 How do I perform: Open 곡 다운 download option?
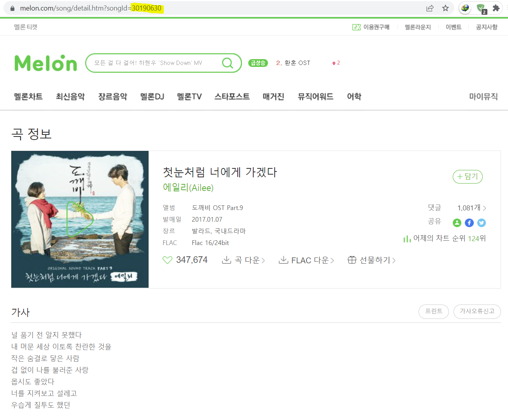[243, 260]
